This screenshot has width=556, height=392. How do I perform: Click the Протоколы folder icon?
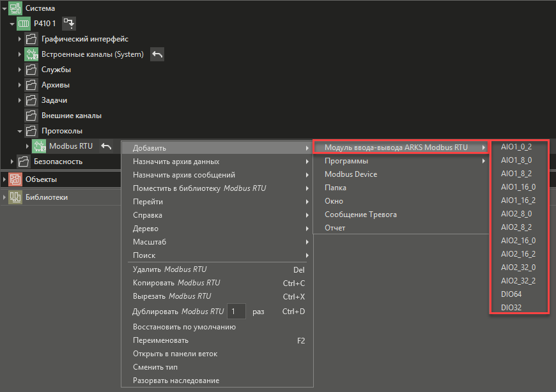pyautogui.click(x=31, y=131)
